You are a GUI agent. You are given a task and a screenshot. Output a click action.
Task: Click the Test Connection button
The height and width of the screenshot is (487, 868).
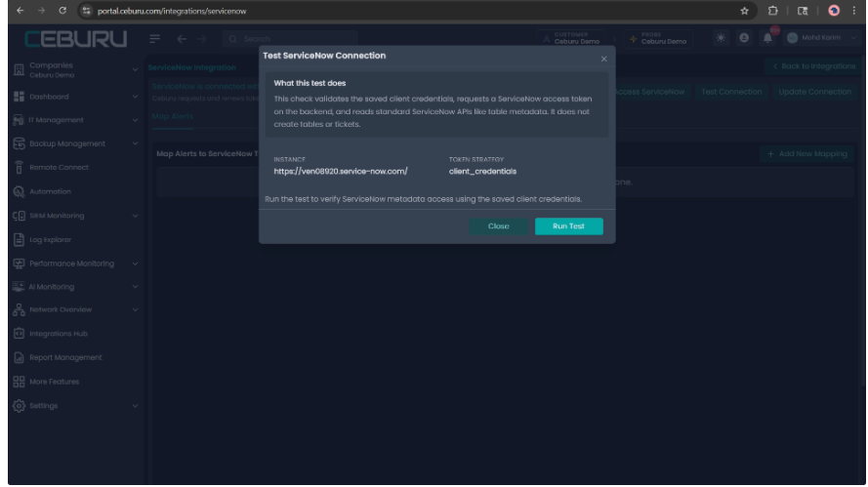[731, 92]
